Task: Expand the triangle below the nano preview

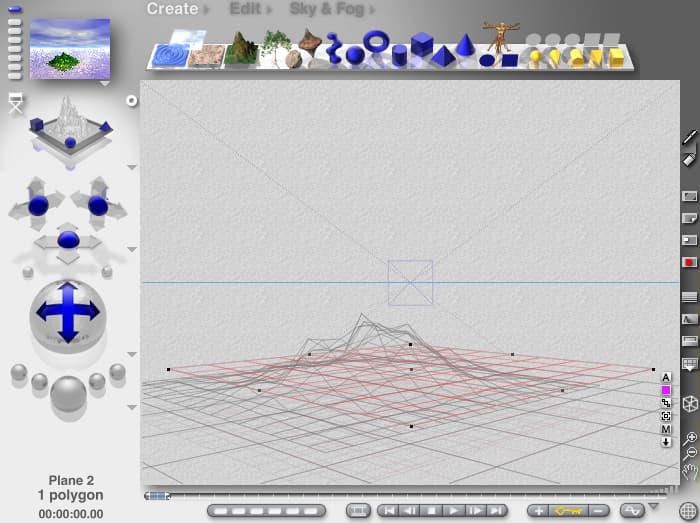Action: 105,84
